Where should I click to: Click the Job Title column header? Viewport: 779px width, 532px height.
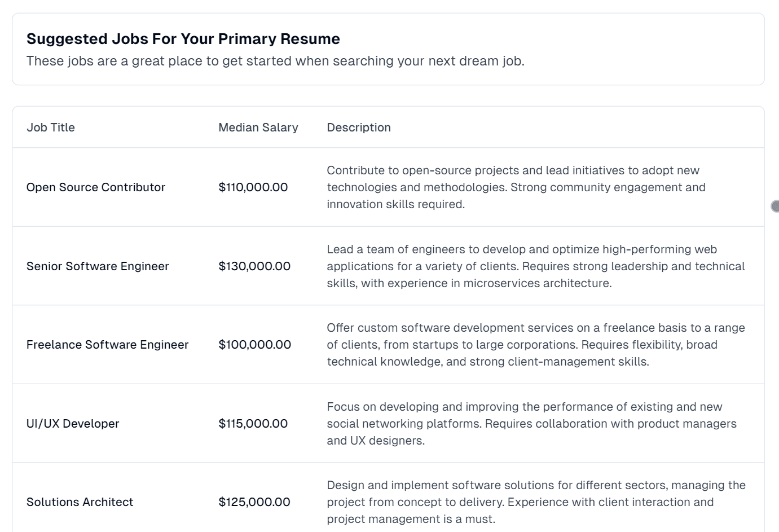coord(51,127)
